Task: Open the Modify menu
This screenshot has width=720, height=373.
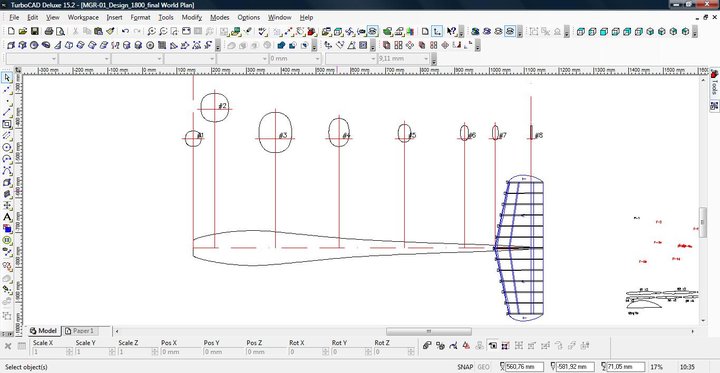Action: 192,17
